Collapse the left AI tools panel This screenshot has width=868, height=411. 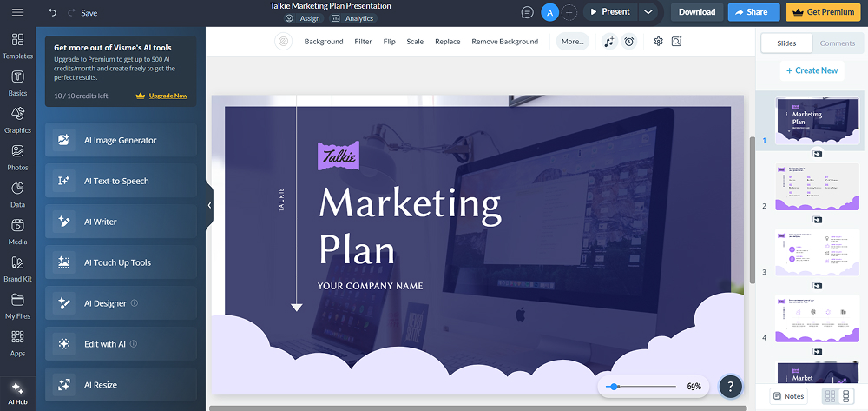tap(209, 205)
